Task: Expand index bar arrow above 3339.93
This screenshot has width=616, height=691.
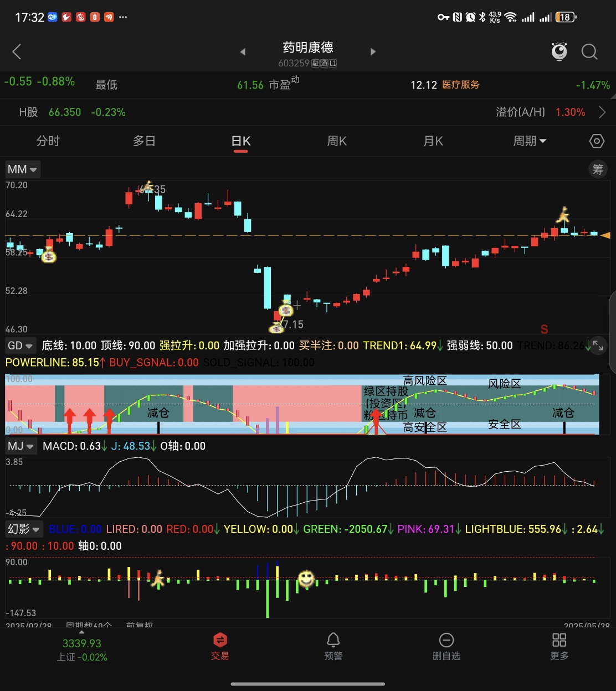Action: (x=82, y=632)
